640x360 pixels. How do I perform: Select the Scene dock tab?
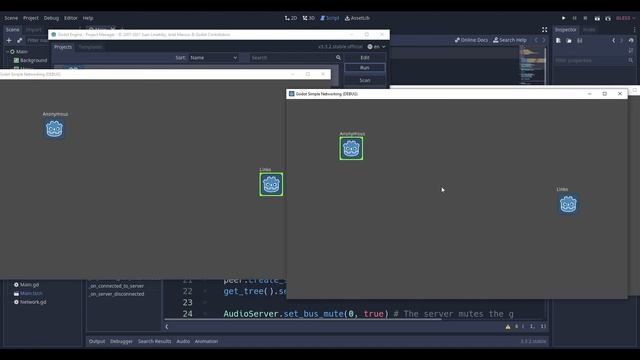pos(12,30)
